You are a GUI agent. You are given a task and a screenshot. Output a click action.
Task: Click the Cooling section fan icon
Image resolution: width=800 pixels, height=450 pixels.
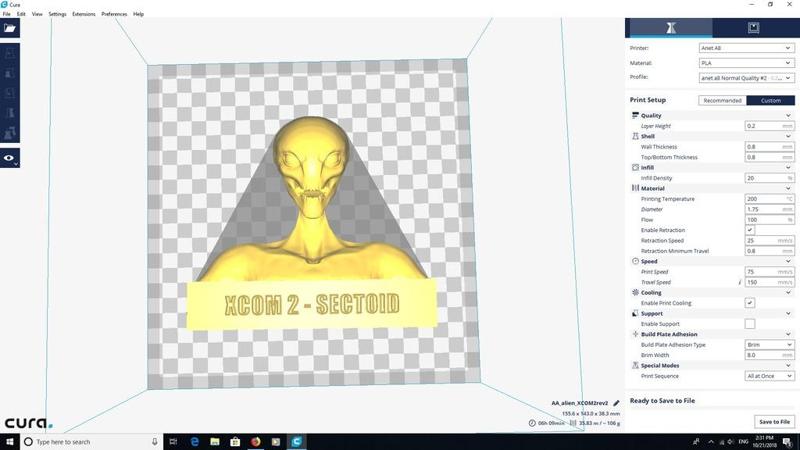pyautogui.click(x=635, y=292)
